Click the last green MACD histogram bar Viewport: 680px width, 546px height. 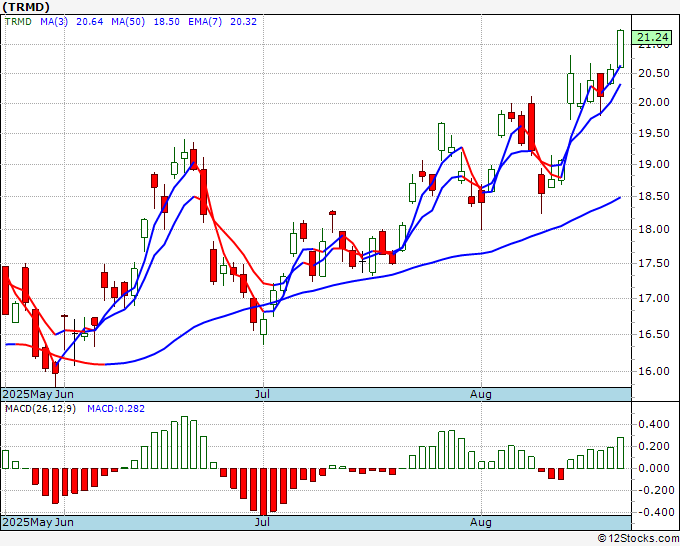[x=621, y=453]
